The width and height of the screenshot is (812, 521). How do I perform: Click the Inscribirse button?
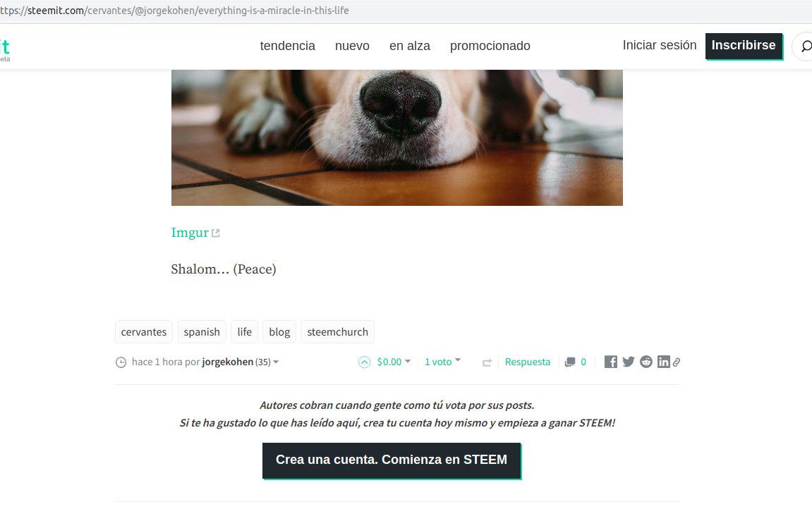[x=744, y=46]
